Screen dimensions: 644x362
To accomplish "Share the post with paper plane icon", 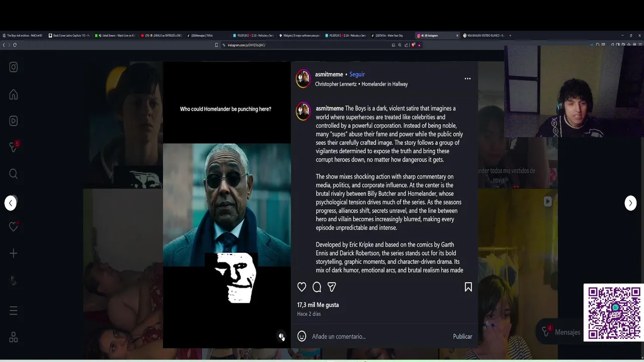I will pyautogui.click(x=332, y=287).
